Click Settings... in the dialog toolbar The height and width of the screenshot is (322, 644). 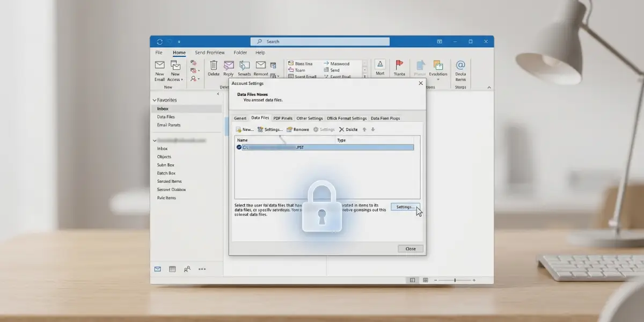coord(270,129)
